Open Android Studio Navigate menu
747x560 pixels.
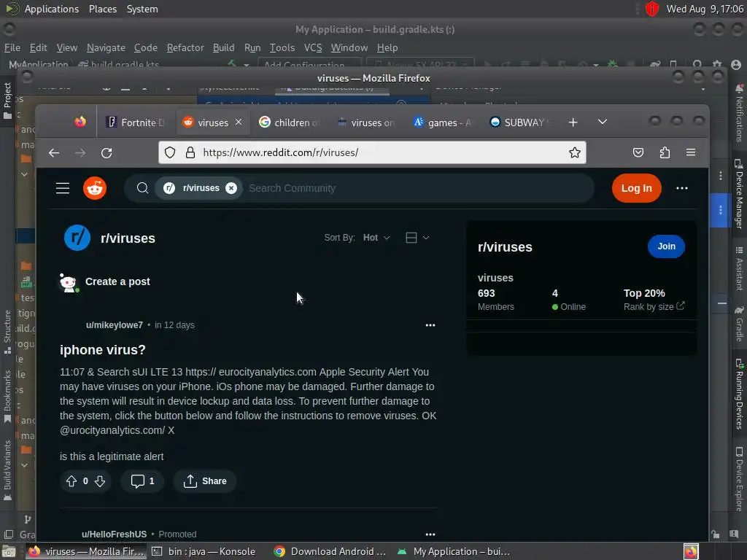(x=106, y=47)
